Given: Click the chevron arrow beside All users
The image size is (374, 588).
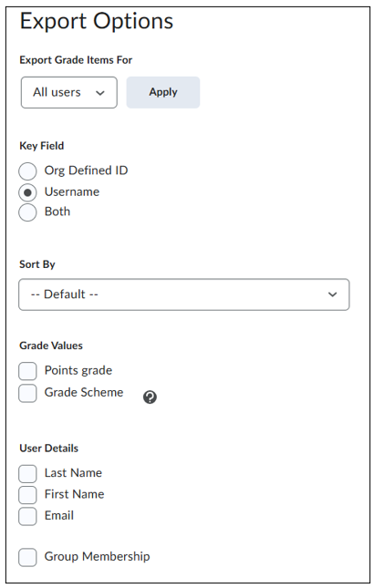Looking at the screenshot, I should point(100,93).
